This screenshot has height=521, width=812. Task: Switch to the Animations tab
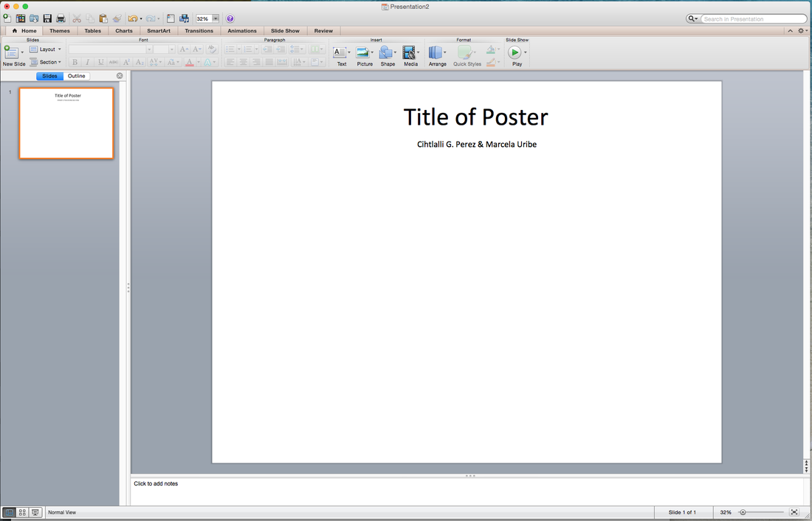242,31
